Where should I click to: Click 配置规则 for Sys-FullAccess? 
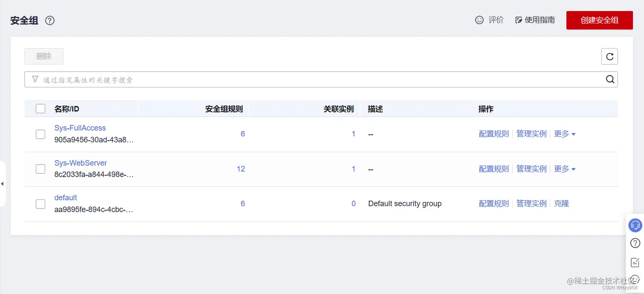click(x=494, y=134)
